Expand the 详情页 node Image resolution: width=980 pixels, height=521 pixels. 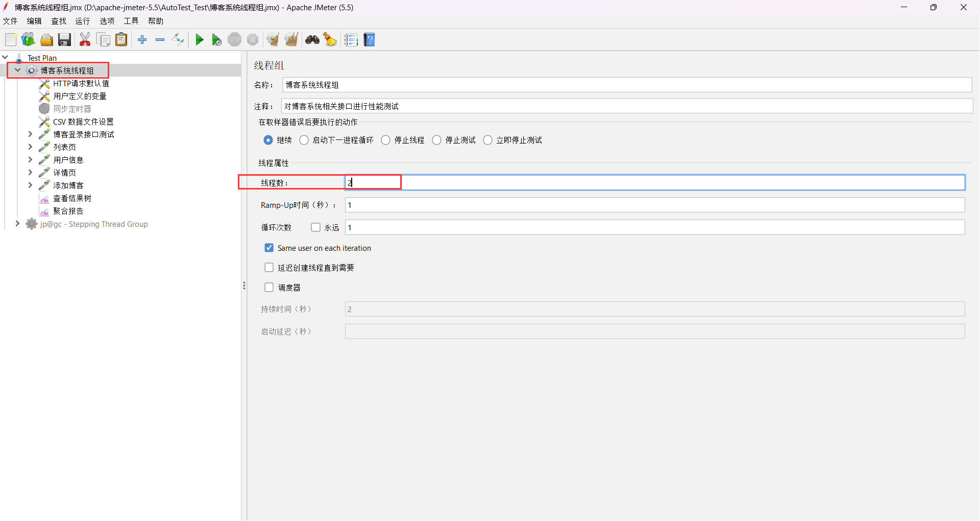[30, 172]
